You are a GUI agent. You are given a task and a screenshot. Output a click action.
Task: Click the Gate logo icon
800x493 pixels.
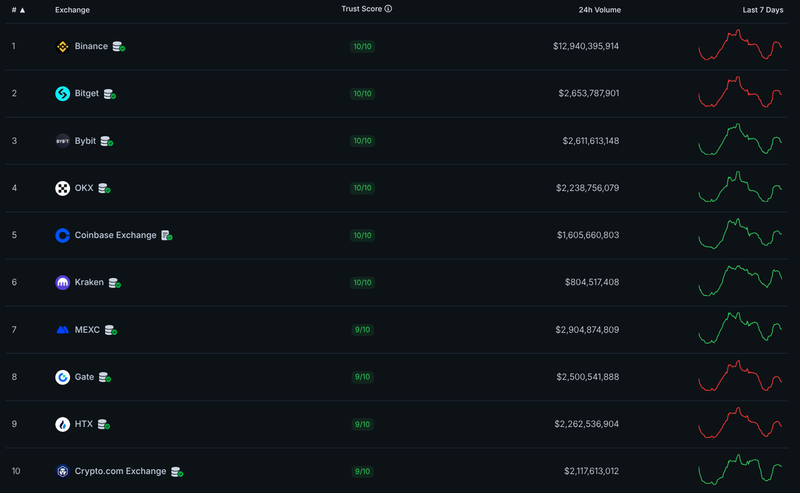(62, 377)
